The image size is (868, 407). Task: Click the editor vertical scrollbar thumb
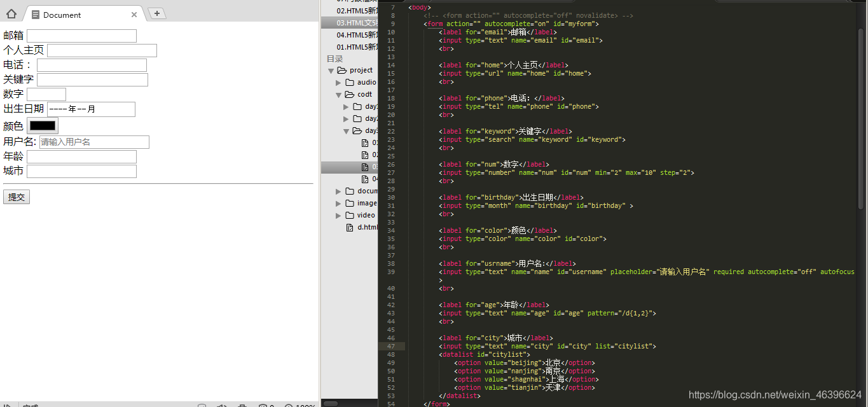click(x=861, y=118)
